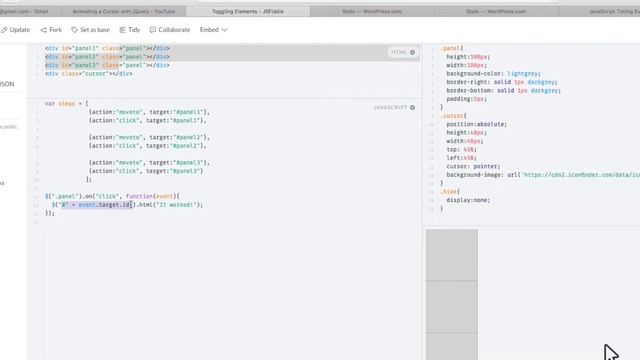Click the Update pencil icon
Screen dimensions: 640x360
[4, 30]
